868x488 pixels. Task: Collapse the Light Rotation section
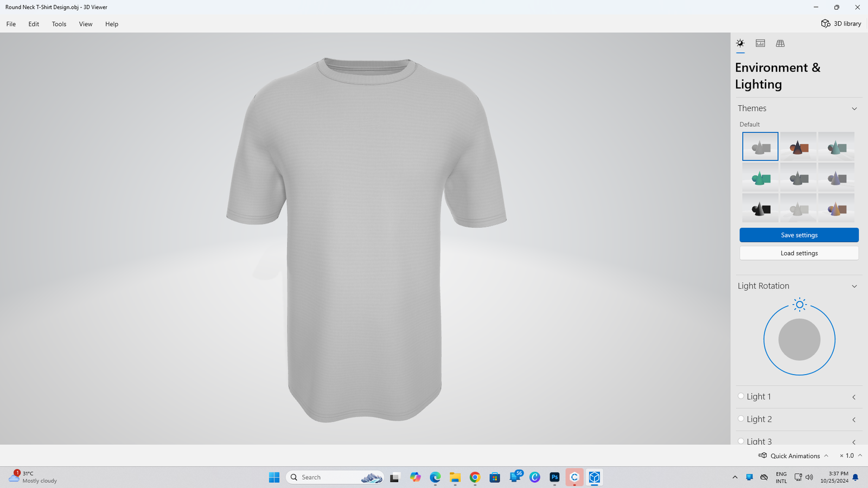(x=854, y=286)
